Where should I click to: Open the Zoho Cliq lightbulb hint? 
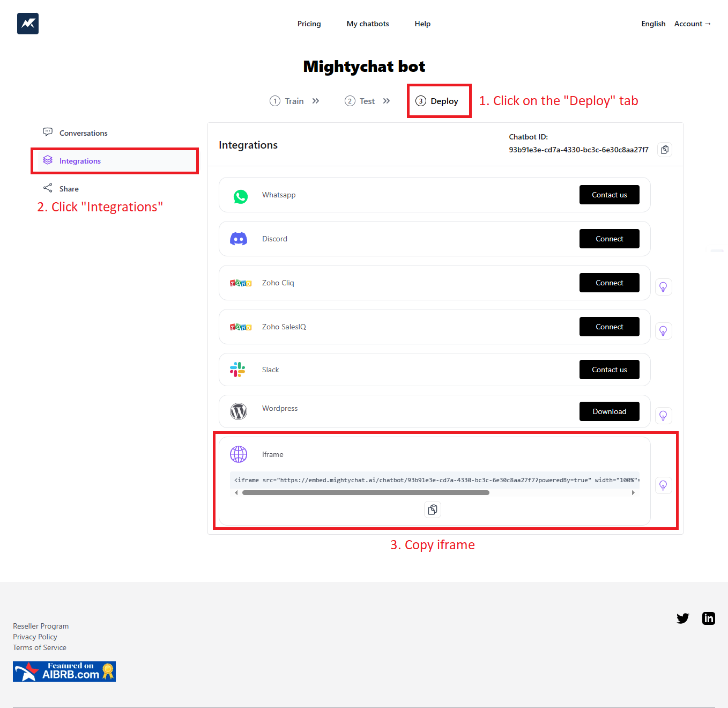(x=663, y=287)
